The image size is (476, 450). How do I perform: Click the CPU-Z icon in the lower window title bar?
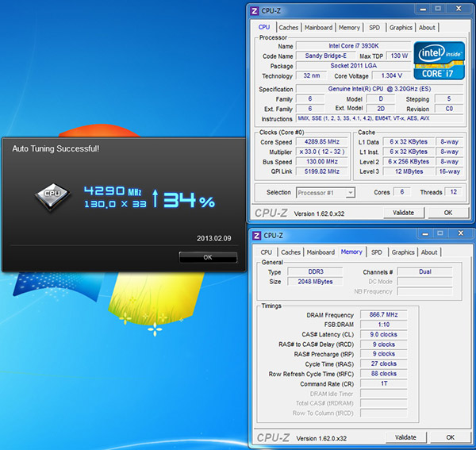[255, 236]
